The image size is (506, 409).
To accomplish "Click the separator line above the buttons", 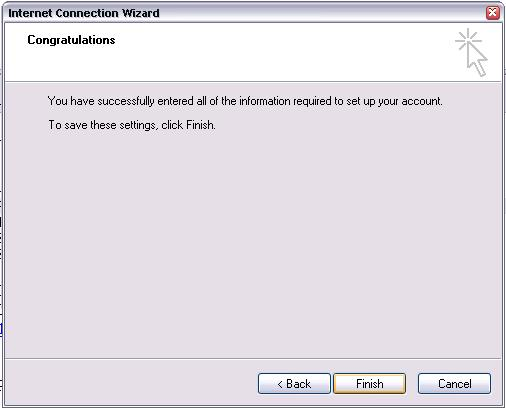I will click(x=253, y=359).
